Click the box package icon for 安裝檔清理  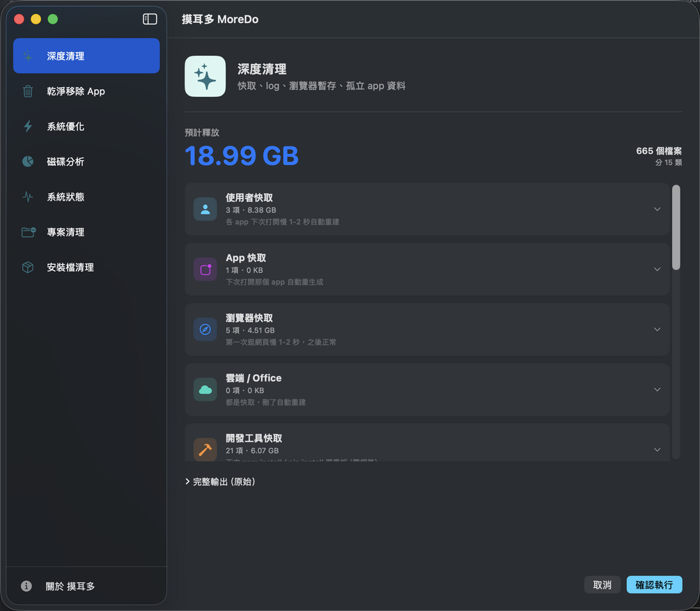(x=28, y=267)
